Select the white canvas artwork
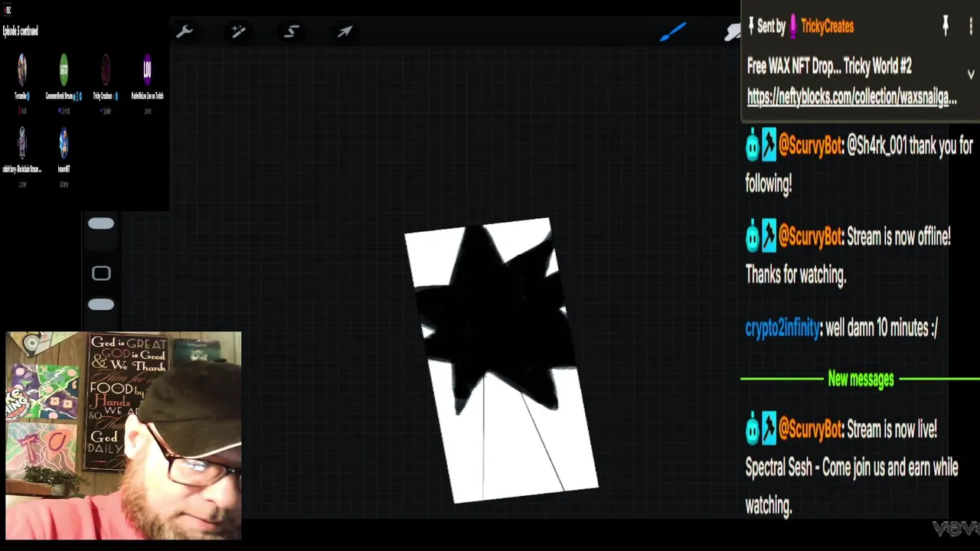 coord(501,360)
